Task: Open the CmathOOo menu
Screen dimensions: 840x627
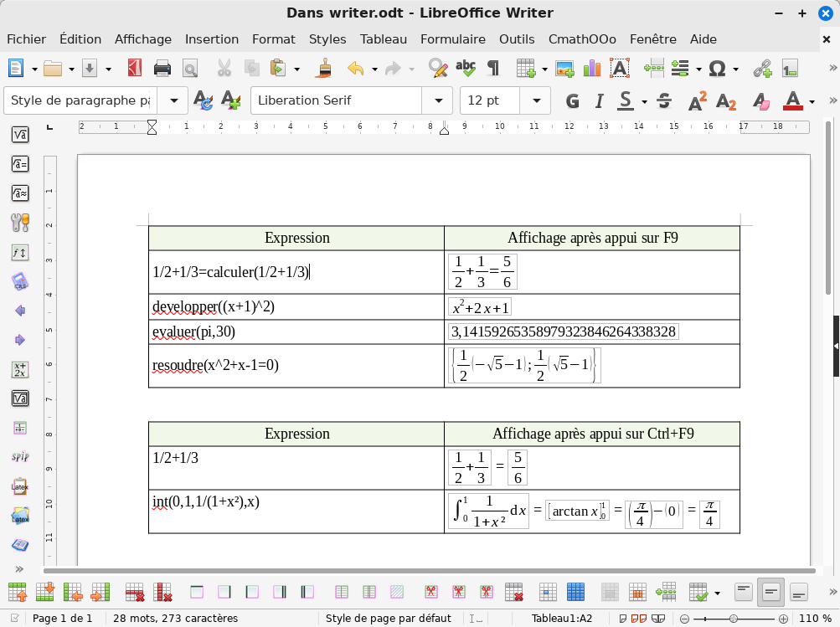Action: click(581, 39)
